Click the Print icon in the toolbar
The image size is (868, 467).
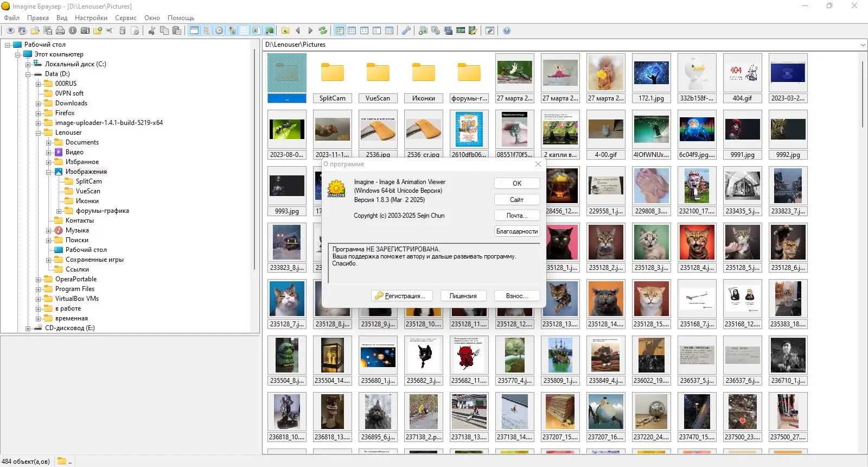pyautogui.click(x=60, y=31)
